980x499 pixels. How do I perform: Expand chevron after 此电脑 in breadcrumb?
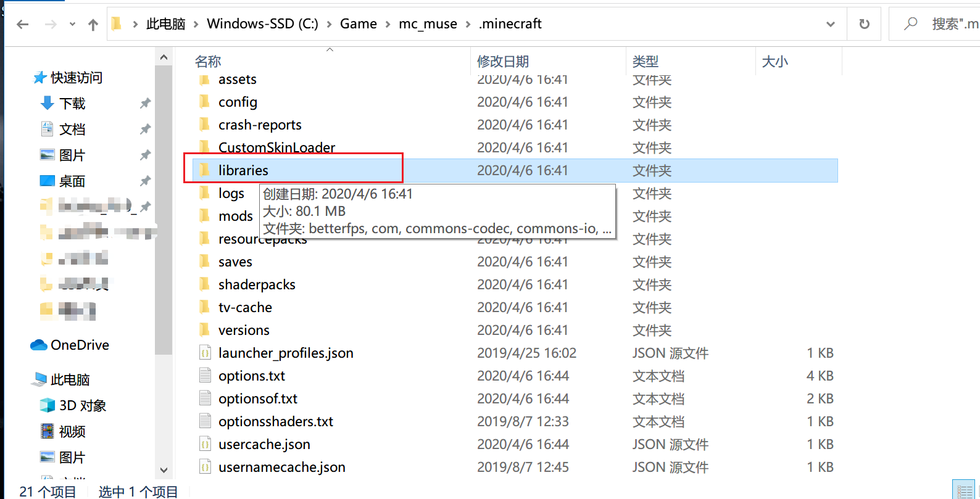click(x=196, y=24)
